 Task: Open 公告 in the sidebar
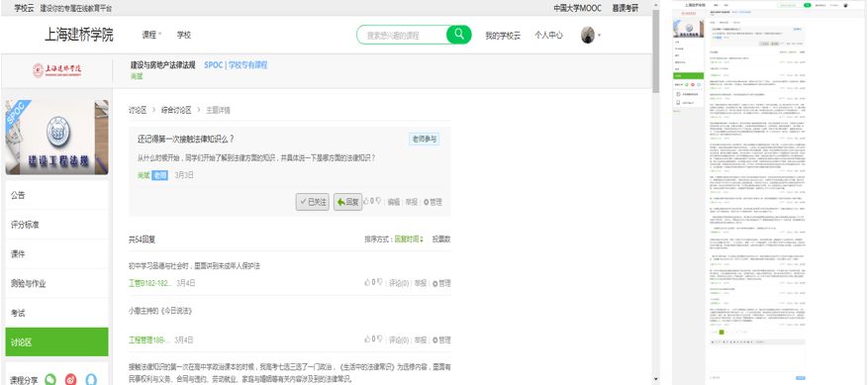click(56, 195)
